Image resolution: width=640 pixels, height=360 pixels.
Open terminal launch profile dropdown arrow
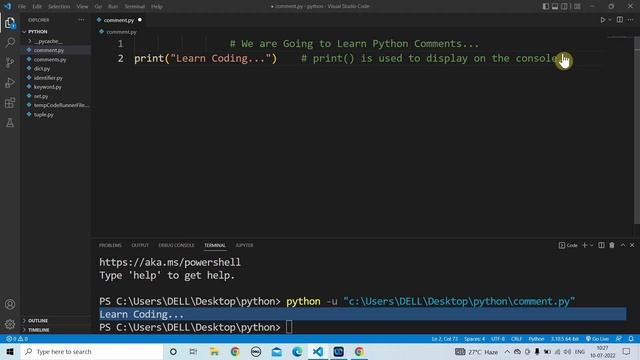591,245
